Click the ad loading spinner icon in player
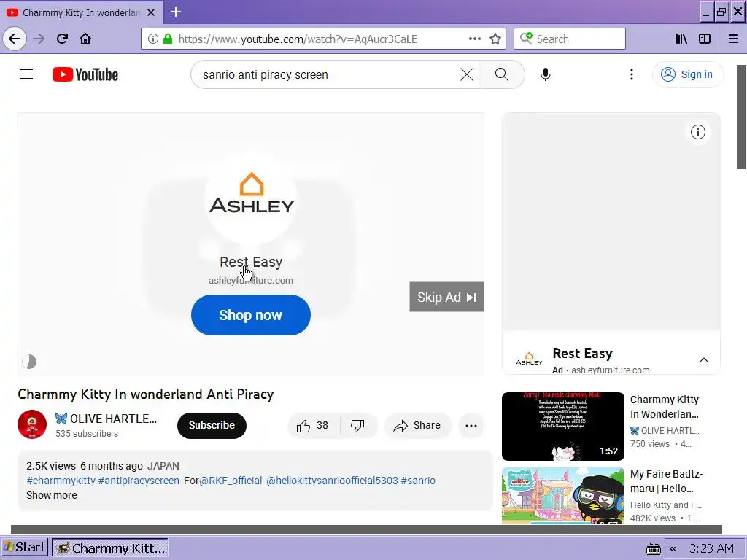Screen dimensions: 747x560 pos(29,362)
